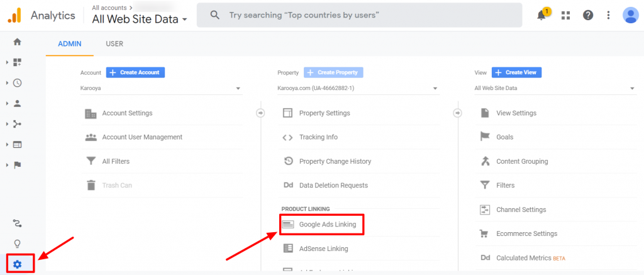This screenshot has height=275, width=644.
Task: Open Attribution icon in sidebar
Action: coord(17,223)
